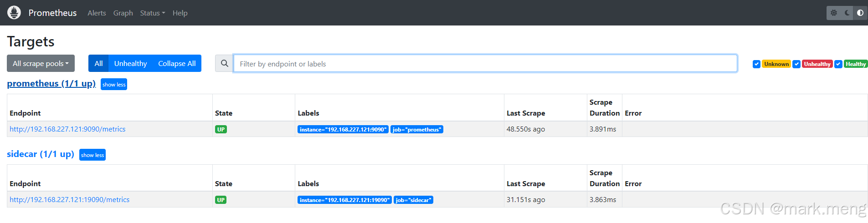Click the Unhealthy red filter badge

[817, 64]
